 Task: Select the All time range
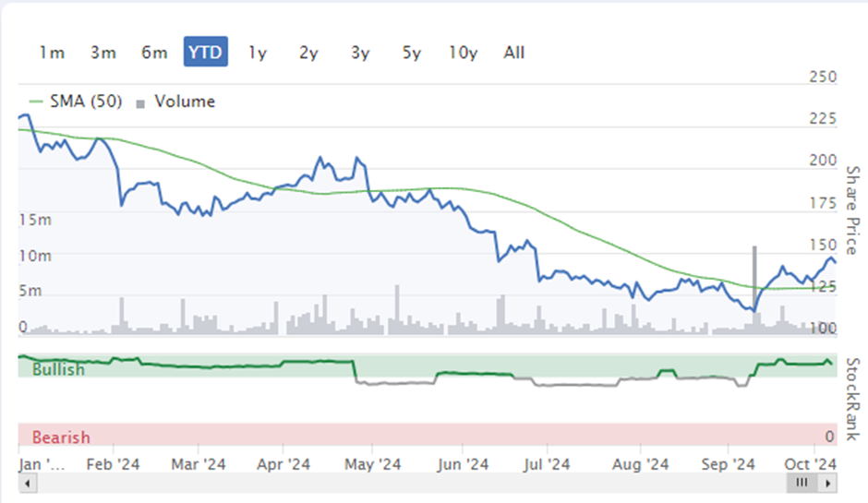514,53
